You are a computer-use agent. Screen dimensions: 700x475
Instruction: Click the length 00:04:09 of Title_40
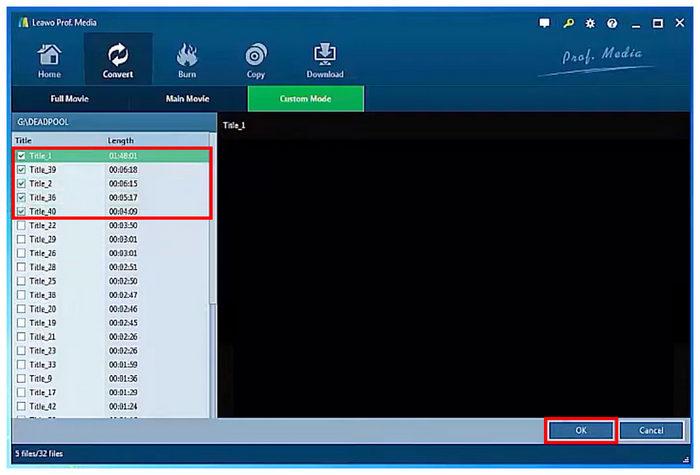123,211
